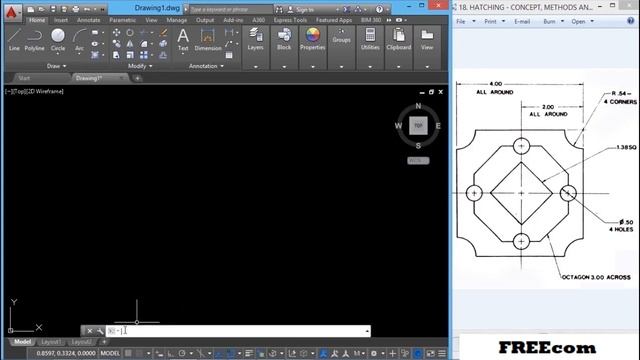Click the Save icon in quick access toolbar
Image resolution: width=640 pixels, height=360 pixels.
[x=53, y=9]
